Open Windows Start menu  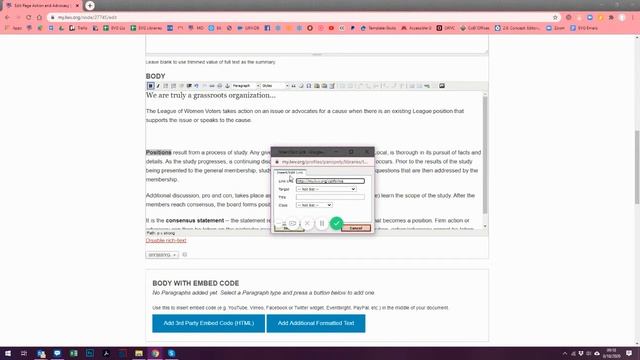point(7,353)
